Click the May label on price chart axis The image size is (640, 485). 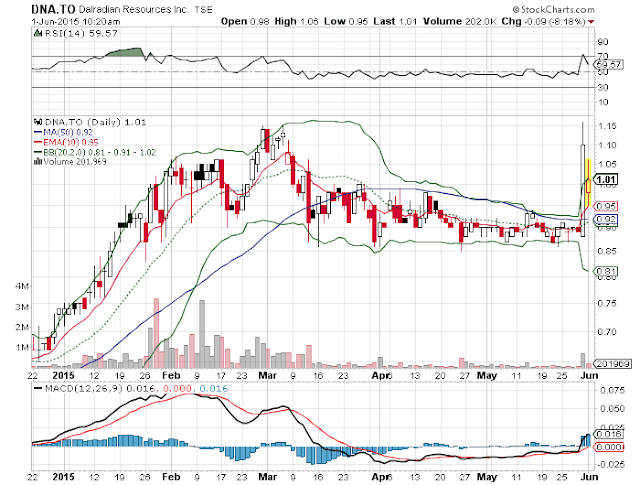487,375
